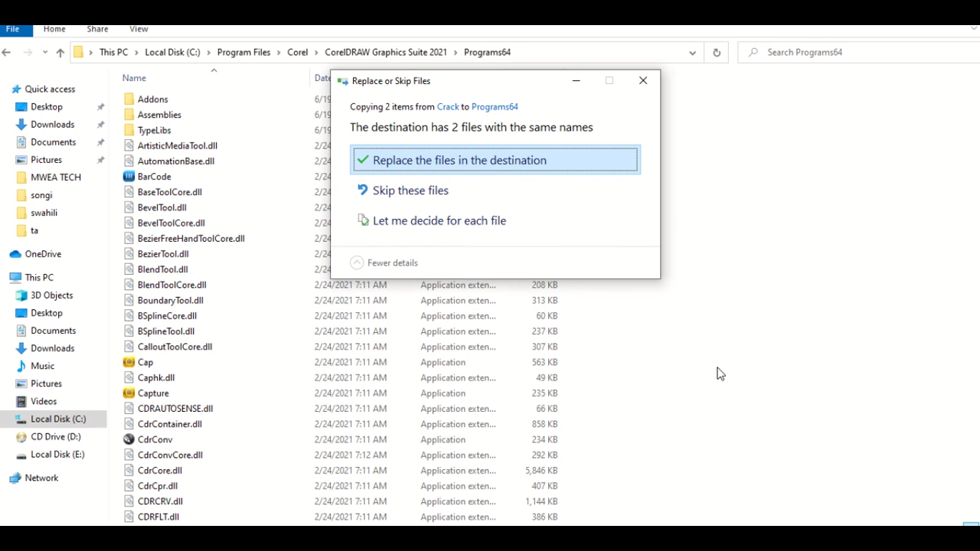Expand chevron after Corel breadcrumb

tap(316, 52)
